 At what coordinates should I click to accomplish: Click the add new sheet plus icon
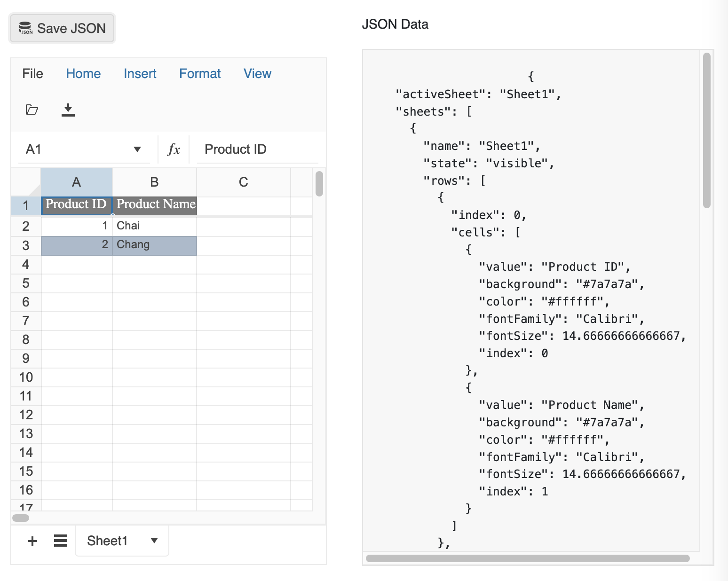point(32,541)
